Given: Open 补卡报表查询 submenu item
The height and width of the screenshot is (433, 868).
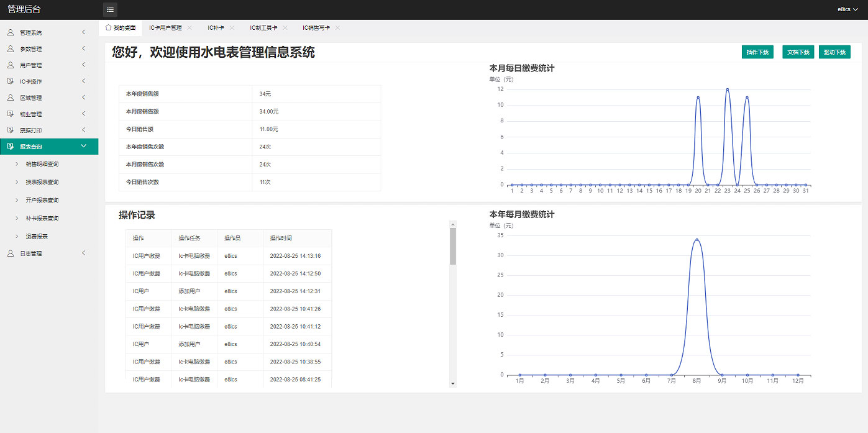Looking at the screenshot, I should 42,218.
